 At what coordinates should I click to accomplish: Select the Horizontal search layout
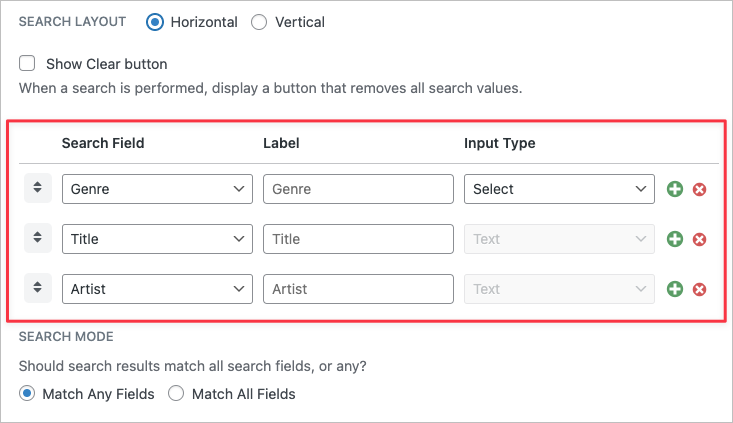[x=155, y=22]
